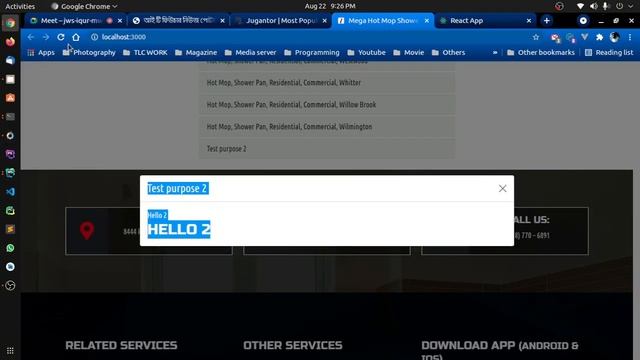Open Activities overview
This screenshot has height=360, width=640.
pos(20,6)
